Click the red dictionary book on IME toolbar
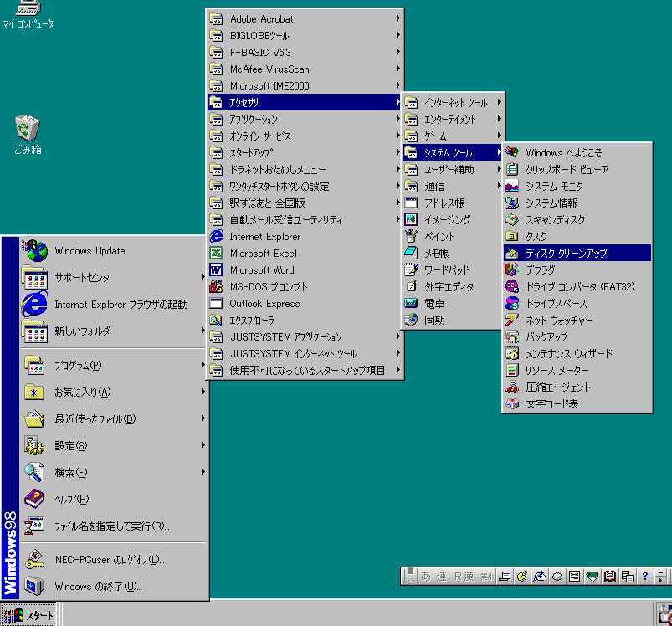Viewport: 672px width, 626px height. click(609, 577)
